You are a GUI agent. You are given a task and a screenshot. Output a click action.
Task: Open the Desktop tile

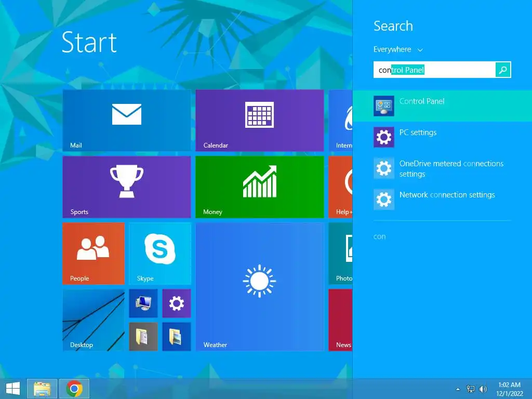coord(94,320)
